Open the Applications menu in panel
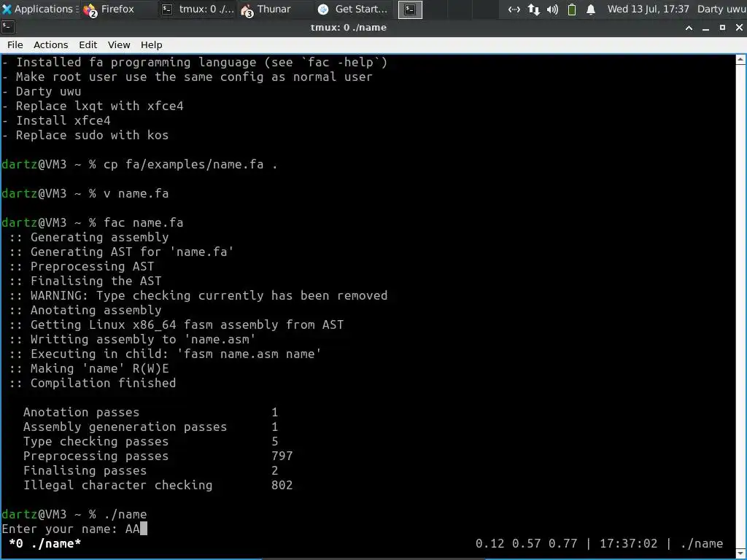The image size is (747, 560). [40, 9]
